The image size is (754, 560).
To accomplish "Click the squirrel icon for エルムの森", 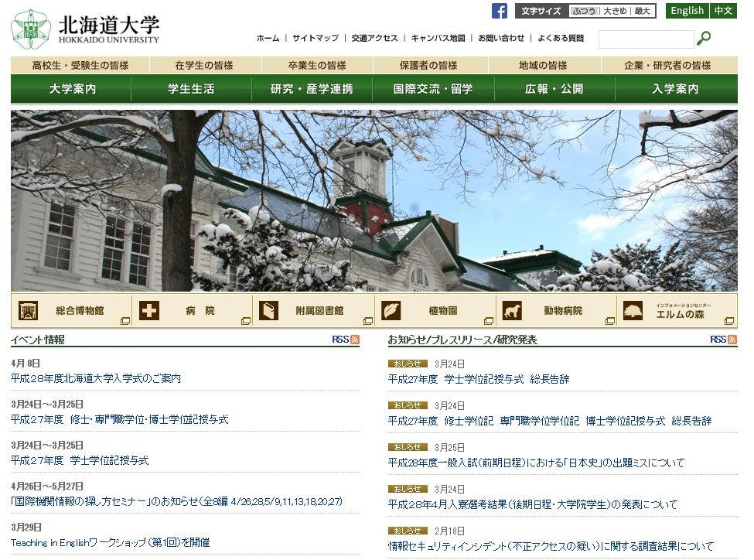I will point(634,309).
